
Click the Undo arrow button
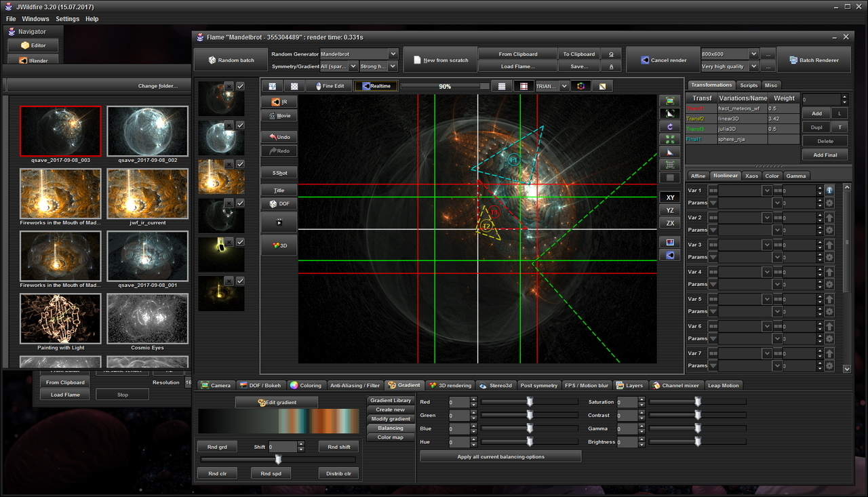(x=279, y=137)
